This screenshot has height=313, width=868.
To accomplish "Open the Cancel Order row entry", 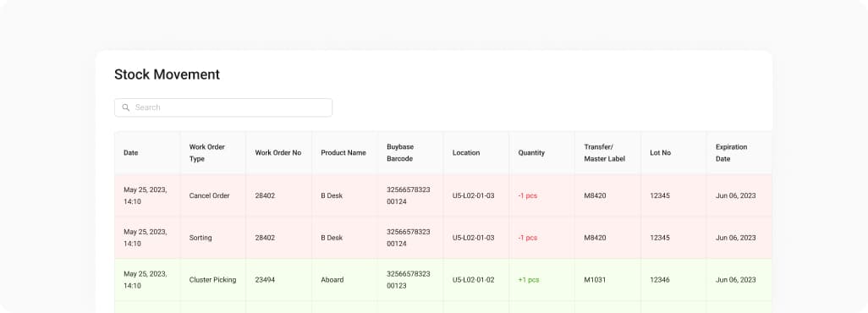I will coord(209,195).
